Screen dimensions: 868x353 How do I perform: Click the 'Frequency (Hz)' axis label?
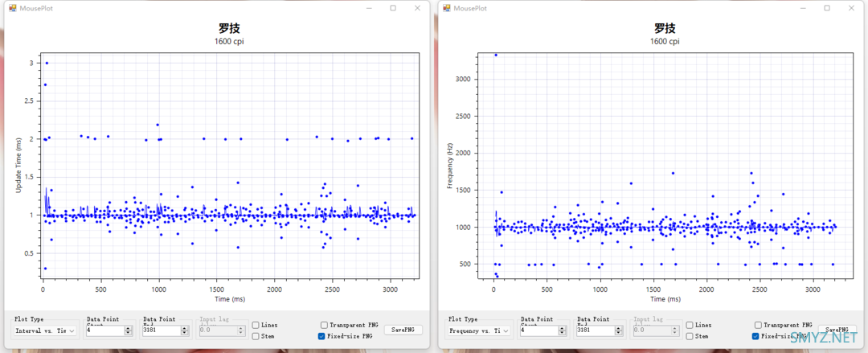point(449,166)
